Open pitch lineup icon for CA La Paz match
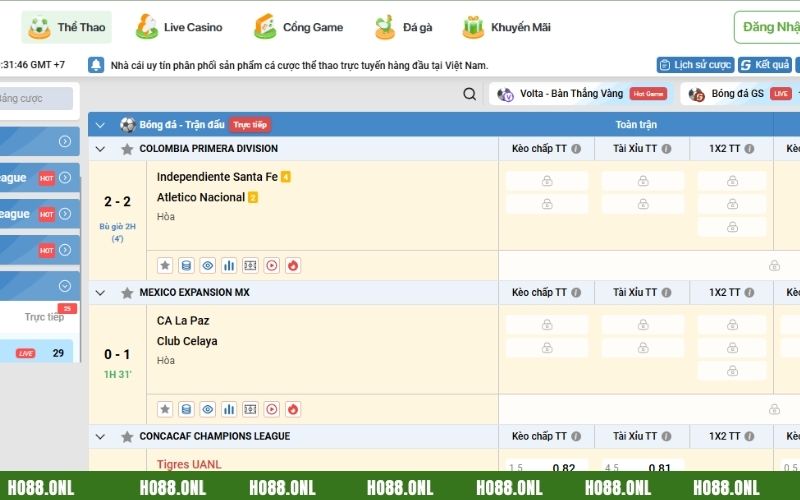 click(x=250, y=409)
